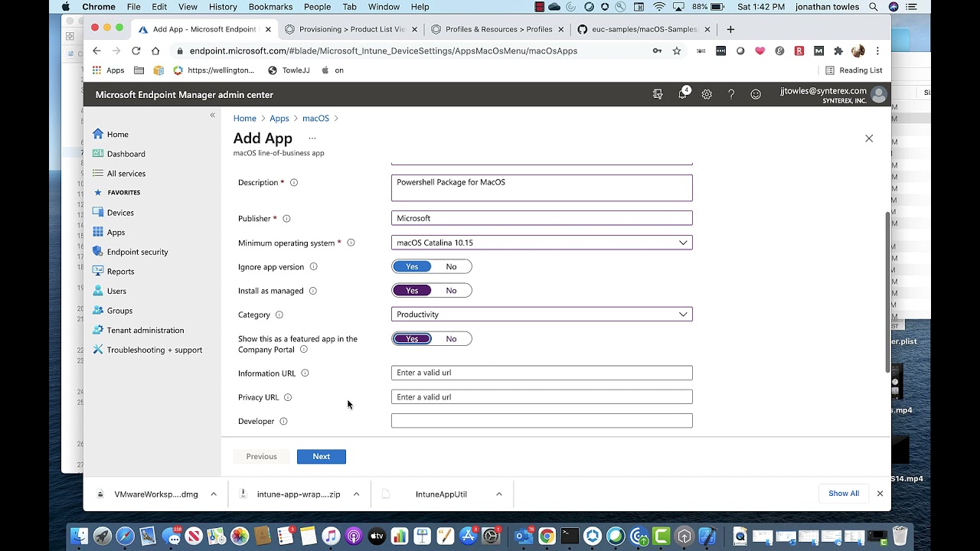
Task: Show info tooltip for Description
Action: 294,183
